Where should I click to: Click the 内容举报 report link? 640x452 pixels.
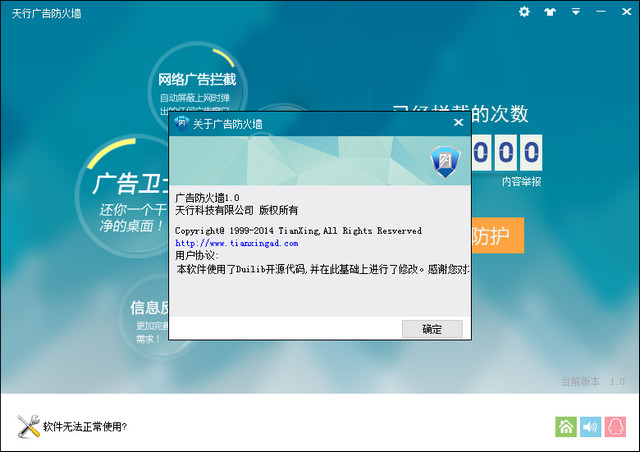(x=521, y=182)
